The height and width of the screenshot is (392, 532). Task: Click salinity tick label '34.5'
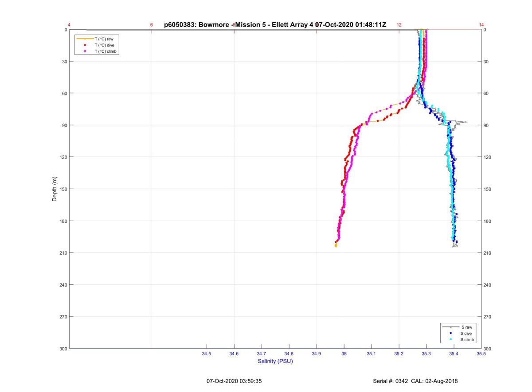(207, 354)
